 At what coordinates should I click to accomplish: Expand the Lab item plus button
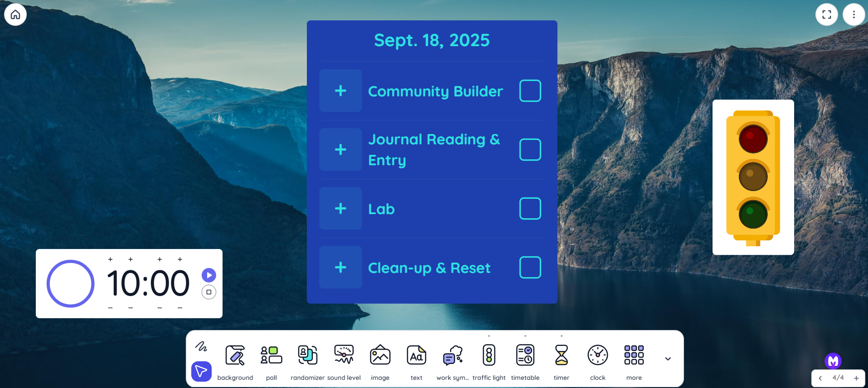340,208
